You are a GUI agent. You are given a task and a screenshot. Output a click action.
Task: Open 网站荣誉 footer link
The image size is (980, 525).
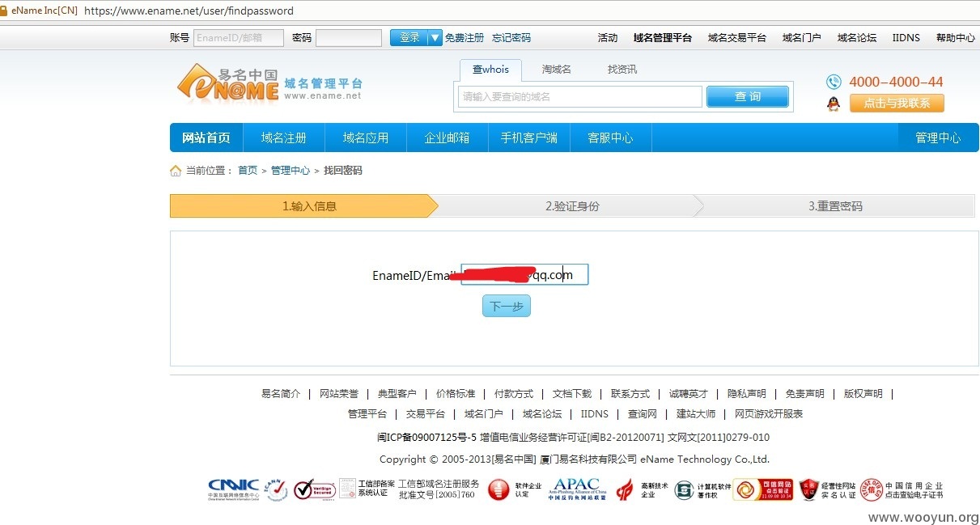(339, 394)
